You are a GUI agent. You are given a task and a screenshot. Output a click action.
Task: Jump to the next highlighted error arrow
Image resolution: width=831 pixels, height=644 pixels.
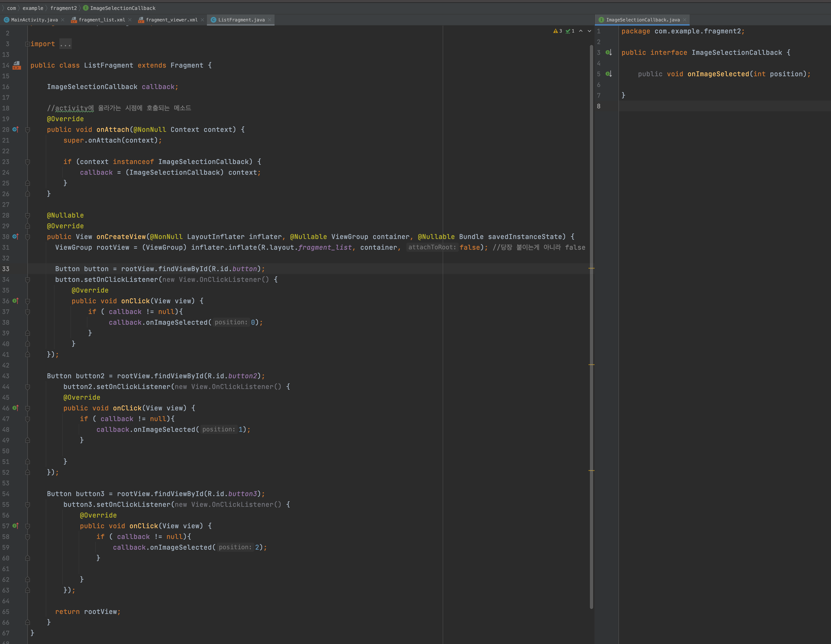click(x=589, y=31)
